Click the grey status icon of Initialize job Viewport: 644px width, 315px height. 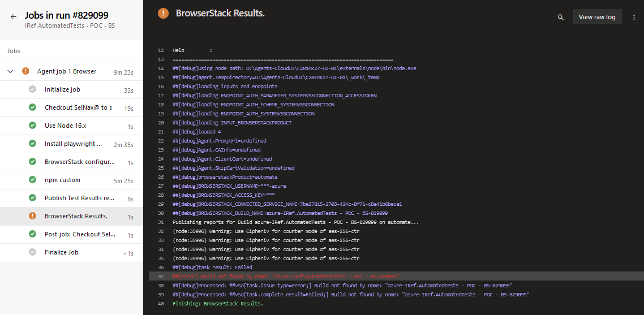(32, 89)
